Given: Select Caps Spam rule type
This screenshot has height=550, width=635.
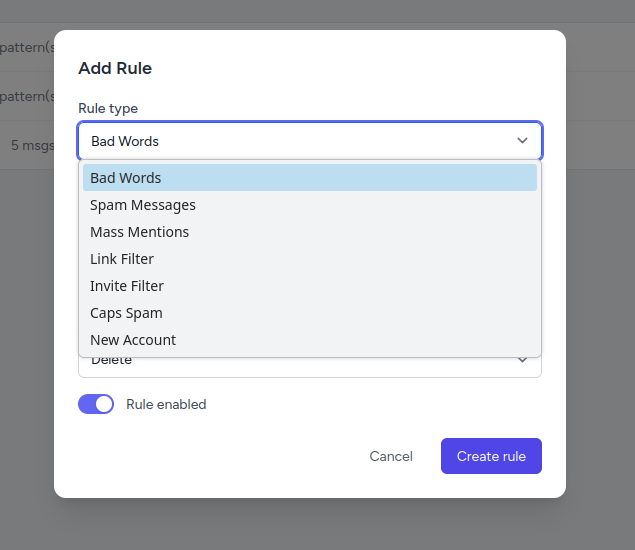Looking at the screenshot, I should [x=310, y=313].
